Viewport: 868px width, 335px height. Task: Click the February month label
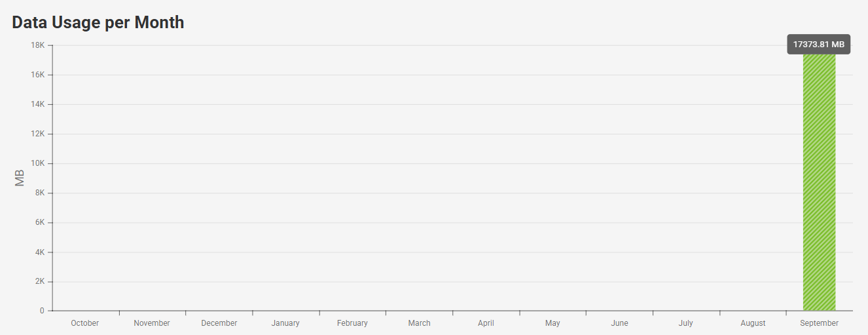pos(352,323)
